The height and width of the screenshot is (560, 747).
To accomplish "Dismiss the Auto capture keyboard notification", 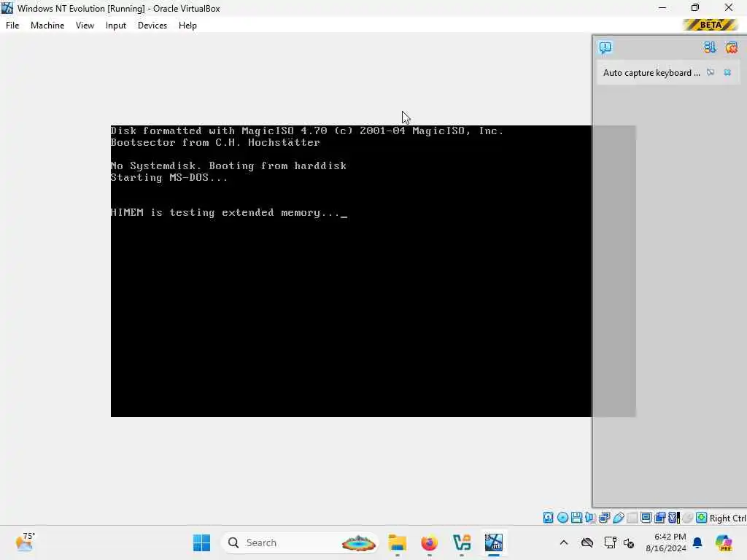I will point(727,72).
